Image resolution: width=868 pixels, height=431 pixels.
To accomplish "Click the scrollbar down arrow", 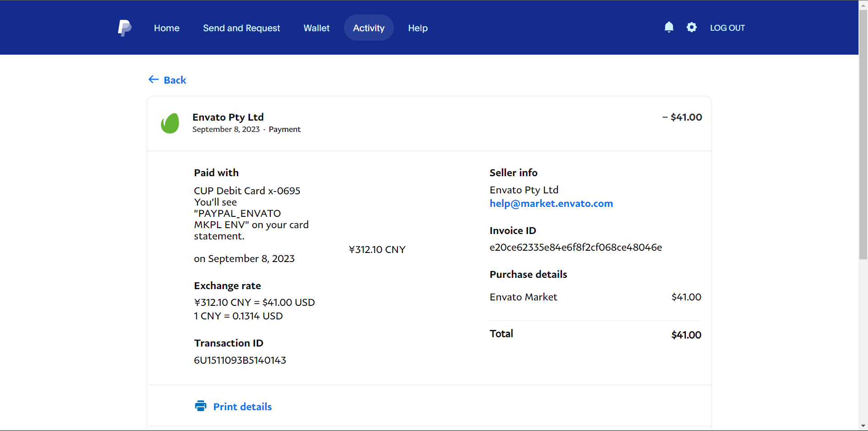I will click(863, 426).
